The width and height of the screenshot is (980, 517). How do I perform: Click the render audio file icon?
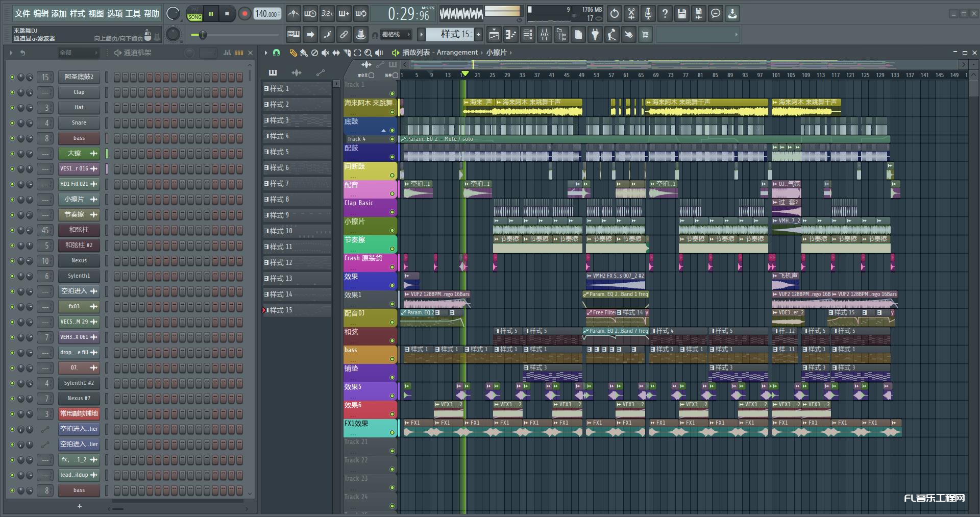tap(699, 14)
